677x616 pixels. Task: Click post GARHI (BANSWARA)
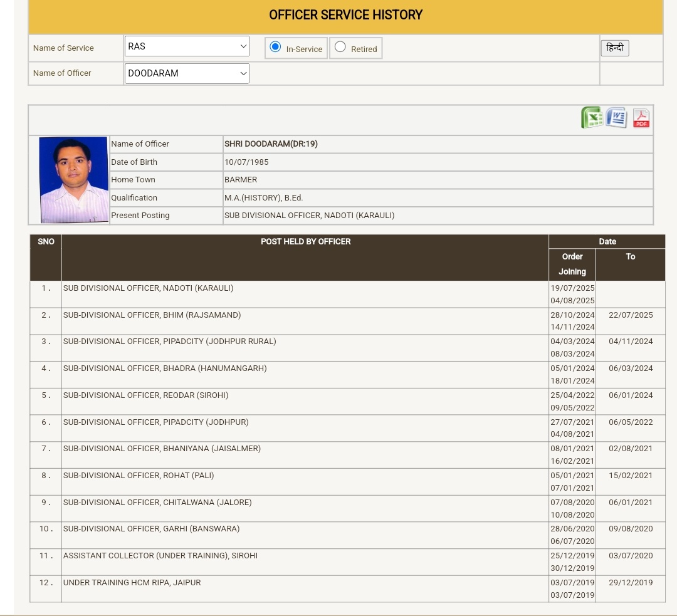151,529
